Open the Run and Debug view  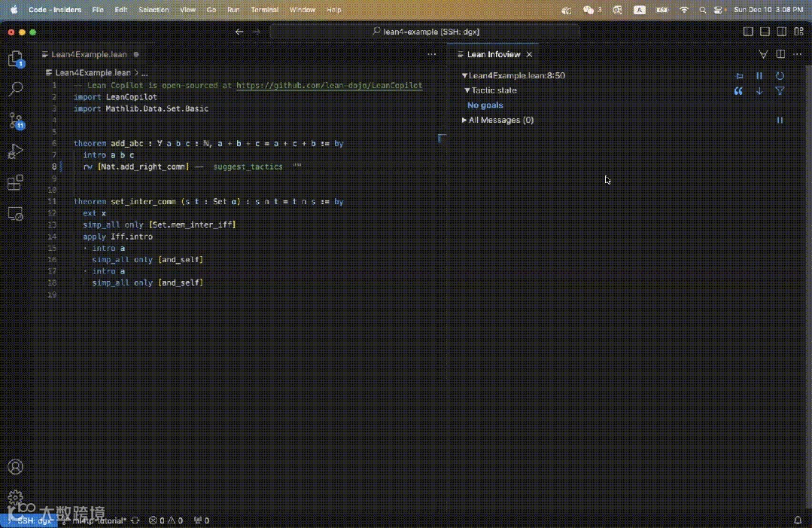pos(15,151)
